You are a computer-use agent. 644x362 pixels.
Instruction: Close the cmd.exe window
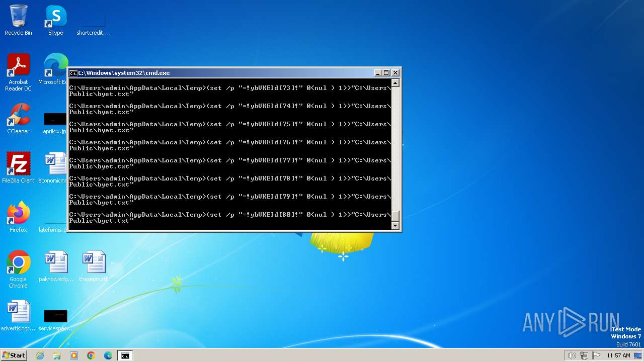[395, 73]
